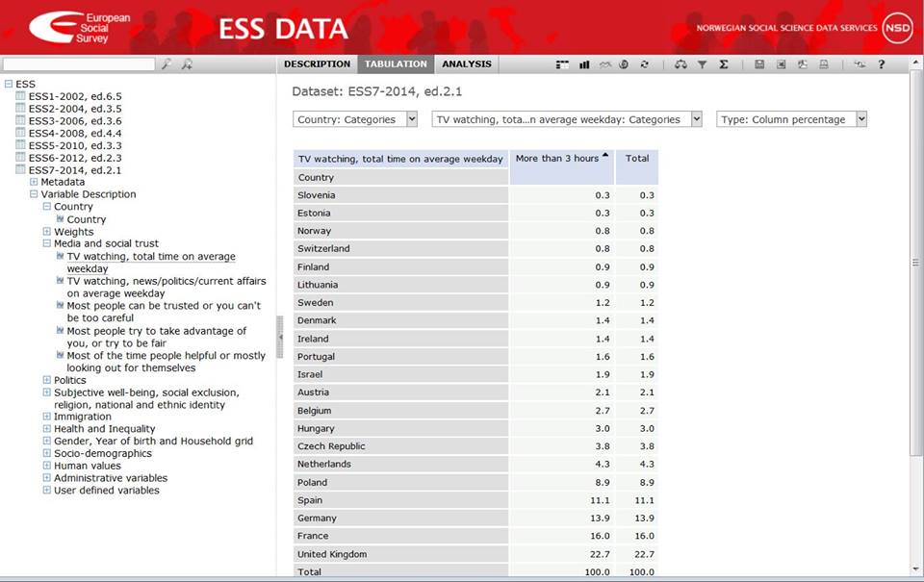Open the 'TV watching... Categories' dropdown
This screenshot has height=582, width=924.
(x=566, y=119)
